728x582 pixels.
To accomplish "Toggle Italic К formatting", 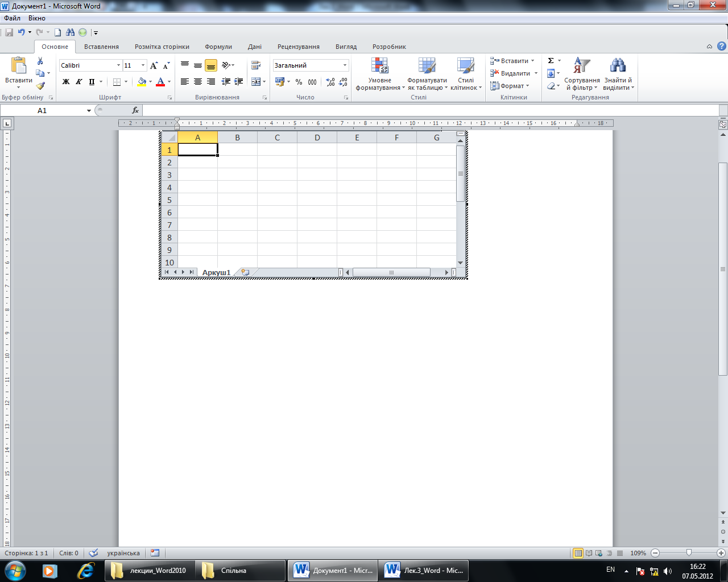I will [x=78, y=82].
